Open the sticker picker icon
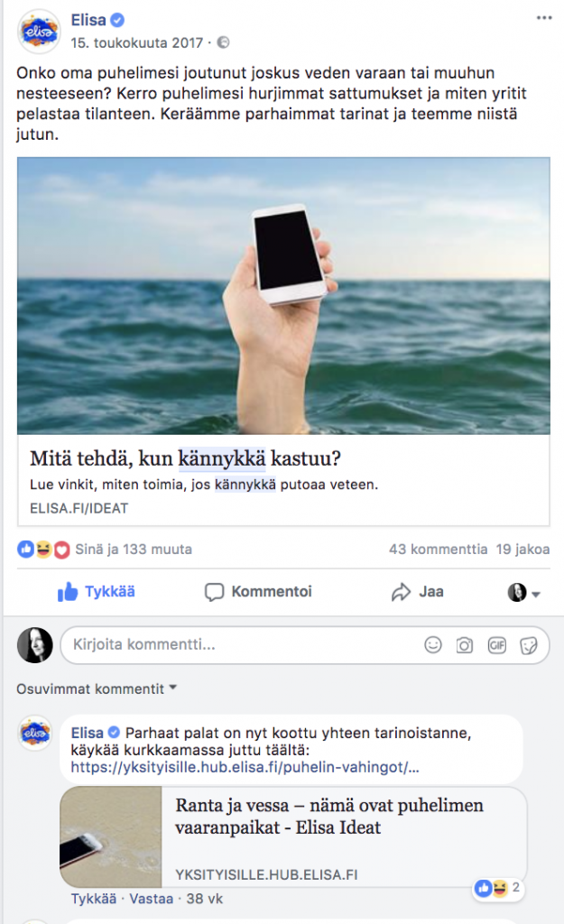The height and width of the screenshot is (924, 564). click(x=529, y=646)
